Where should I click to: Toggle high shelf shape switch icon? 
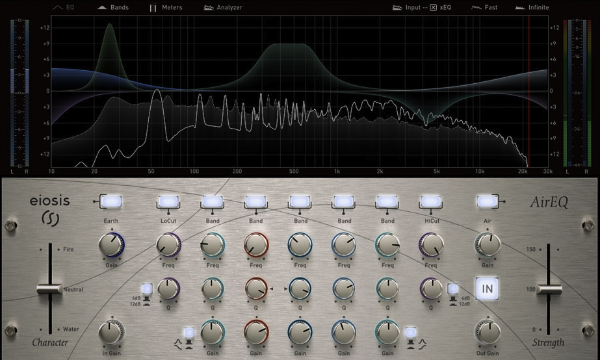point(411,333)
